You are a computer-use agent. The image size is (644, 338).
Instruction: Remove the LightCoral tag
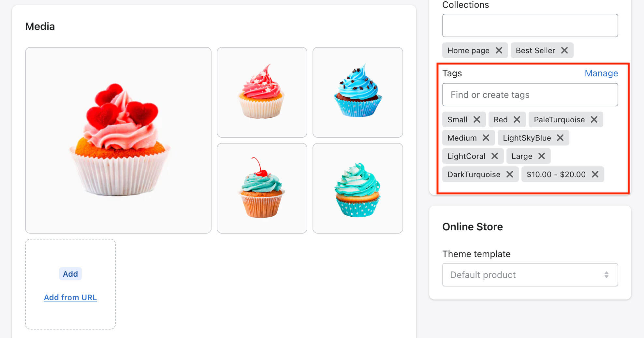(x=494, y=156)
